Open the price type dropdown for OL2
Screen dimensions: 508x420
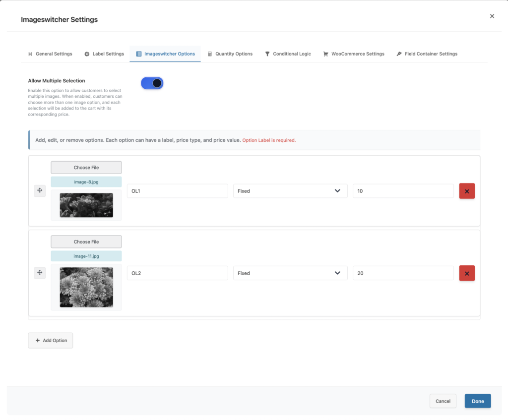(x=290, y=273)
